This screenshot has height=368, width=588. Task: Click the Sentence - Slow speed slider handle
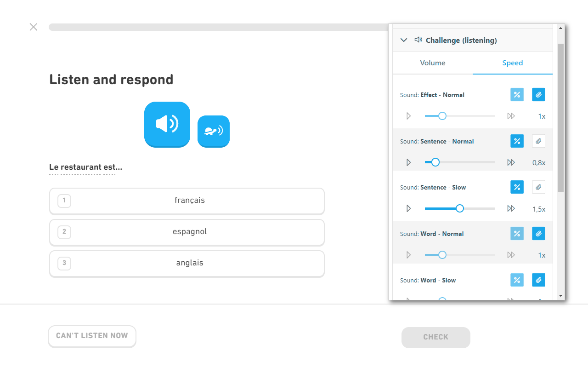(x=459, y=208)
